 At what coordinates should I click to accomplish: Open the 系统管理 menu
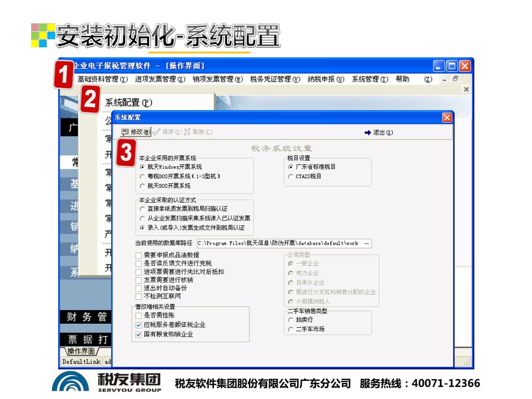[370, 79]
